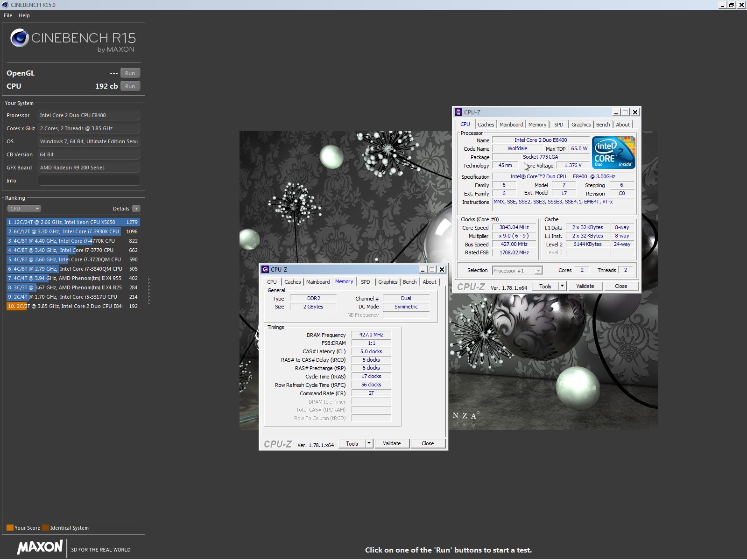Click the Cinebench app icon in title bar
Image resolution: width=747 pixels, height=560 pixels.
click(5, 5)
